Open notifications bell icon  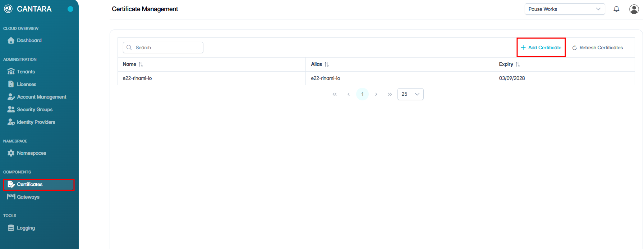click(616, 9)
